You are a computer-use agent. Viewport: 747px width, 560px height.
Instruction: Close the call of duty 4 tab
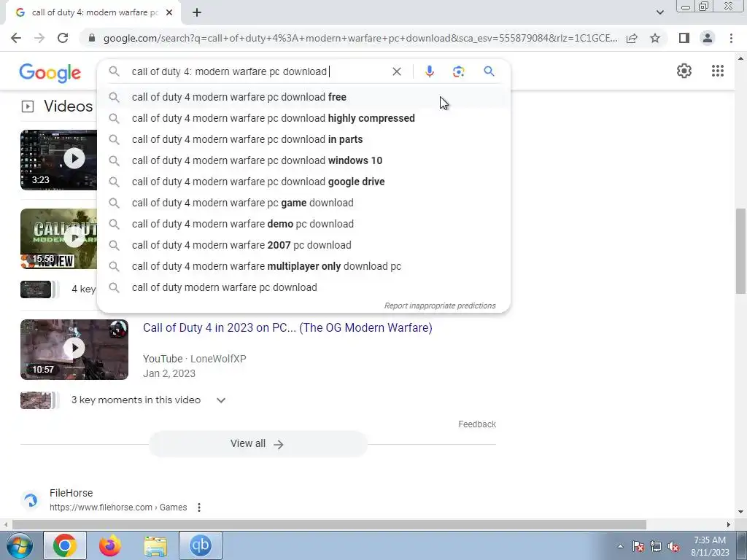(x=169, y=13)
